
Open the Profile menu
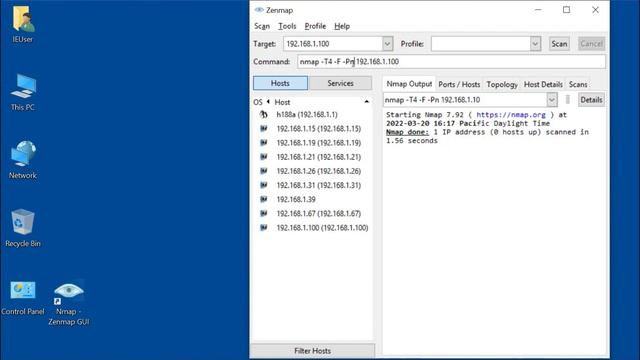click(x=315, y=26)
